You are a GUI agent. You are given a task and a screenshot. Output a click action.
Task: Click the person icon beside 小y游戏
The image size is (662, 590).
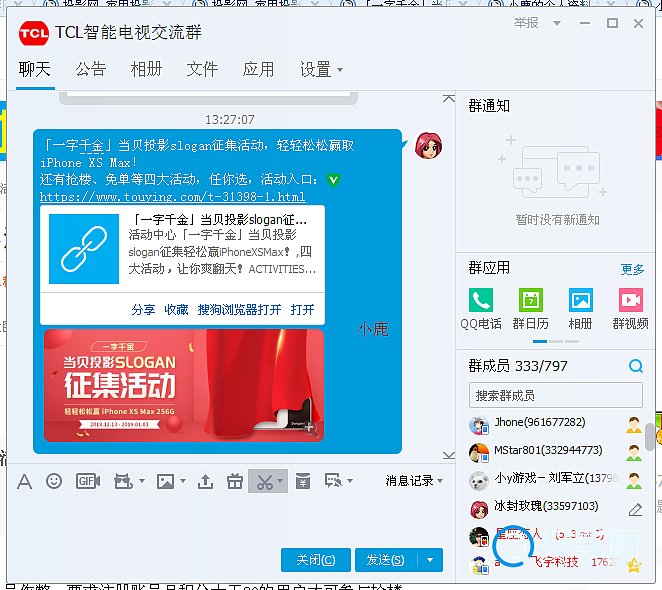tap(634, 481)
